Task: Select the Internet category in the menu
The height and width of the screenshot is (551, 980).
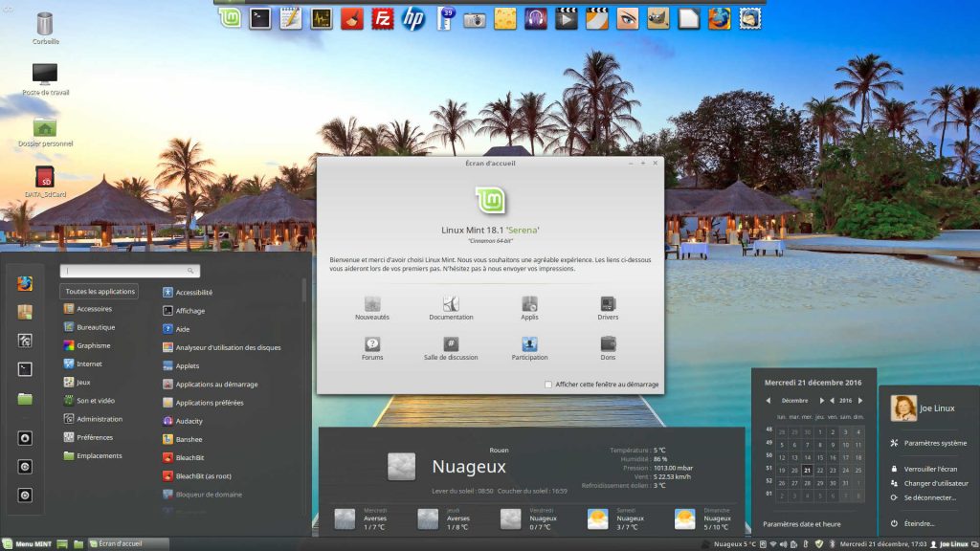Action: point(89,364)
